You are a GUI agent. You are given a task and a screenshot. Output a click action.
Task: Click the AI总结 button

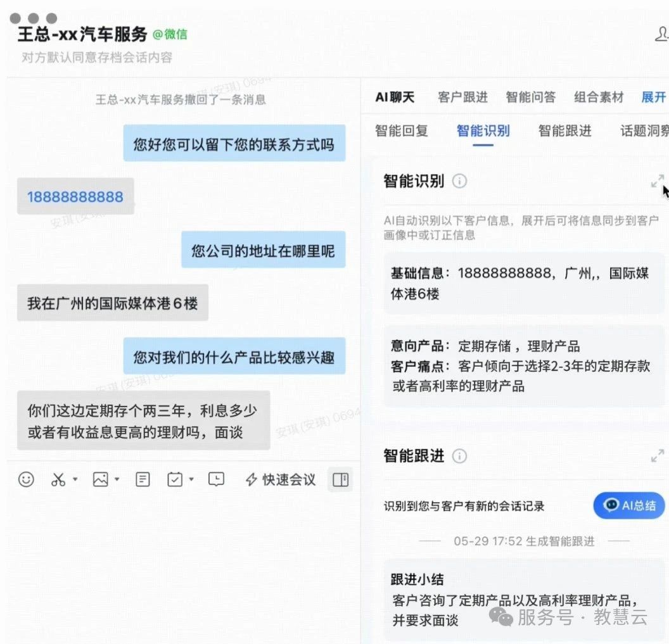629,505
